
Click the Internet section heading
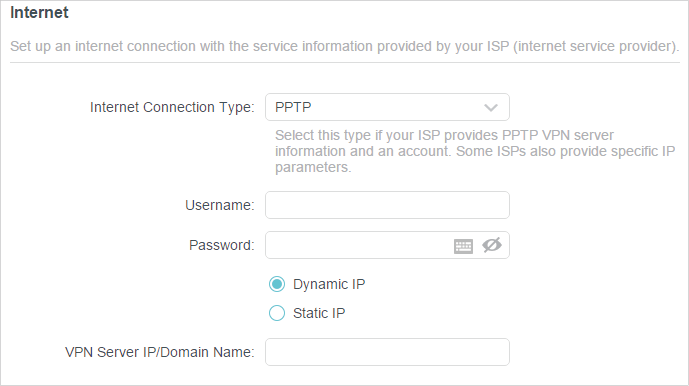tap(39, 12)
